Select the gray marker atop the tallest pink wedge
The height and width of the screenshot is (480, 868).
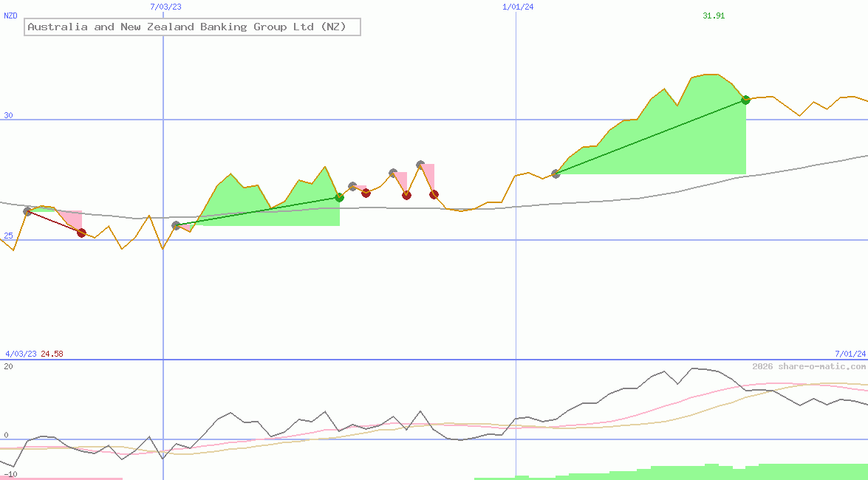(x=420, y=164)
